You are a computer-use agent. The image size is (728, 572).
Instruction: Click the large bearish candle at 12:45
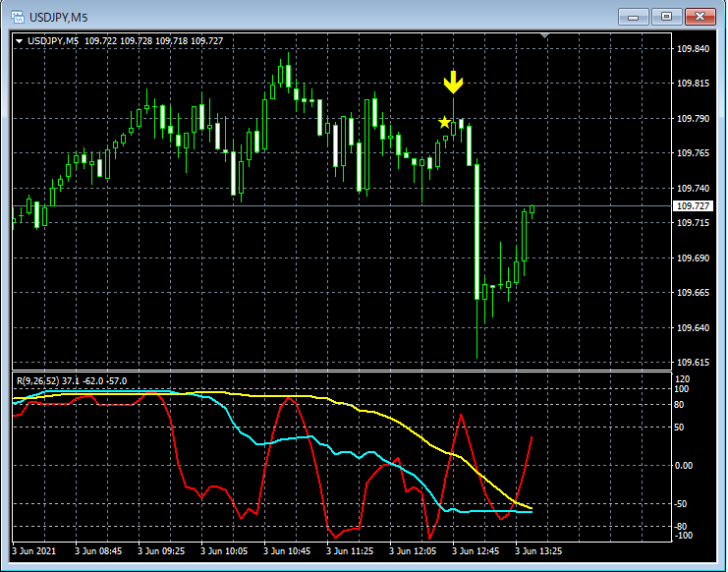tap(476, 232)
